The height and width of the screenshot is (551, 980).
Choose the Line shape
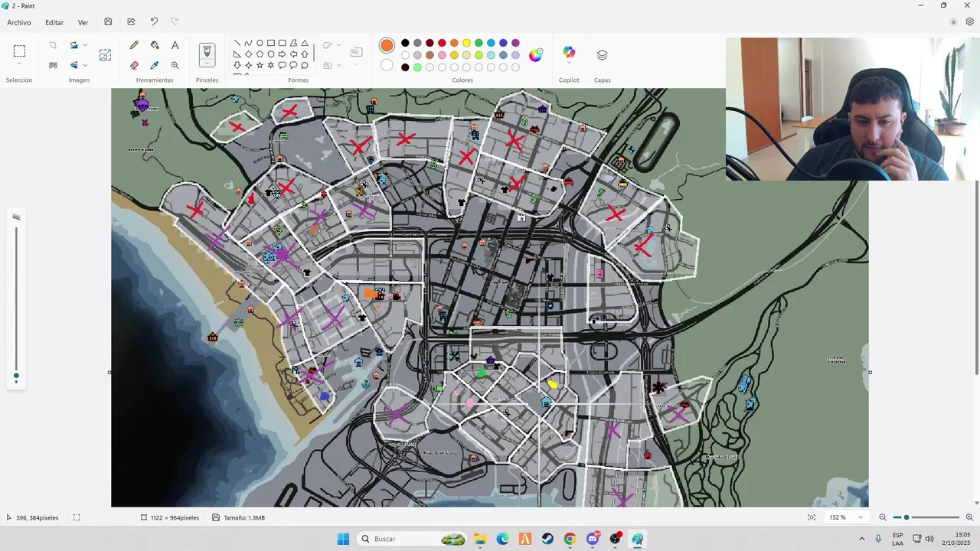click(237, 43)
